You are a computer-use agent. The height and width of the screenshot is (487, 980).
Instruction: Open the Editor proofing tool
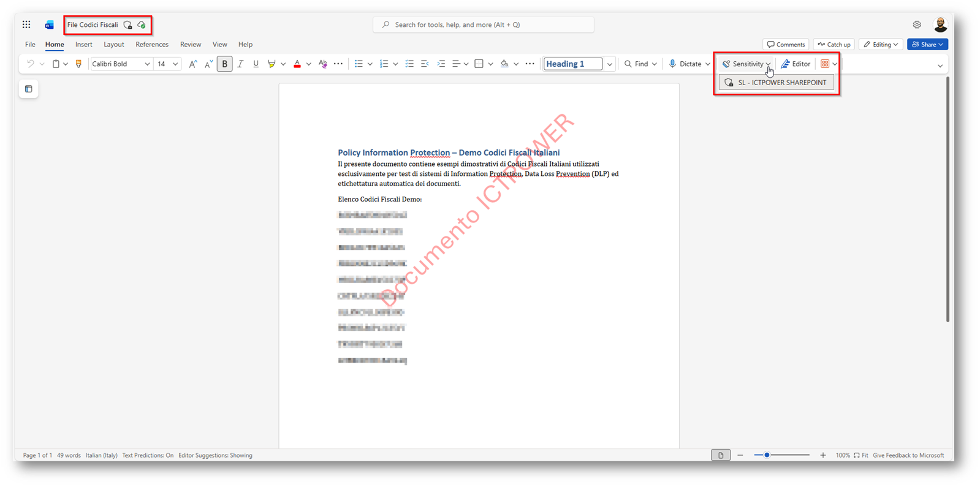pyautogui.click(x=796, y=64)
